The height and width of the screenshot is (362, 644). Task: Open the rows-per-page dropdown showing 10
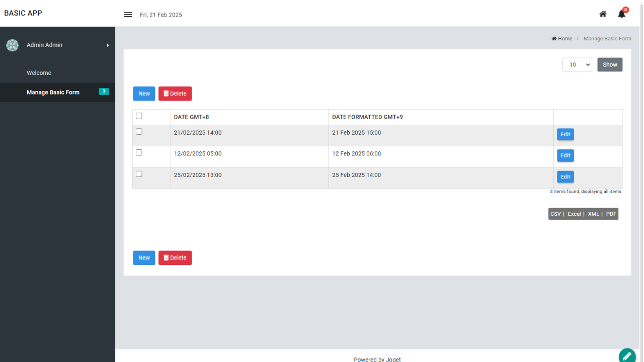(577, 65)
